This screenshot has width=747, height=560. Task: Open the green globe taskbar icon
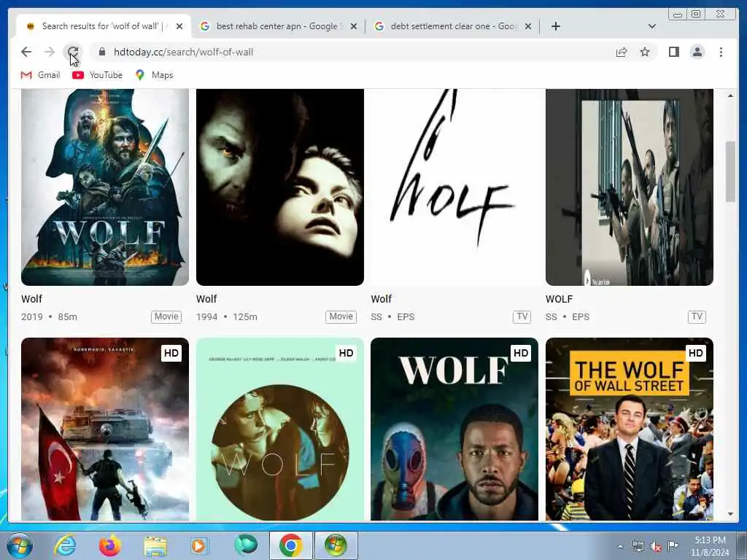click(245, 545)
